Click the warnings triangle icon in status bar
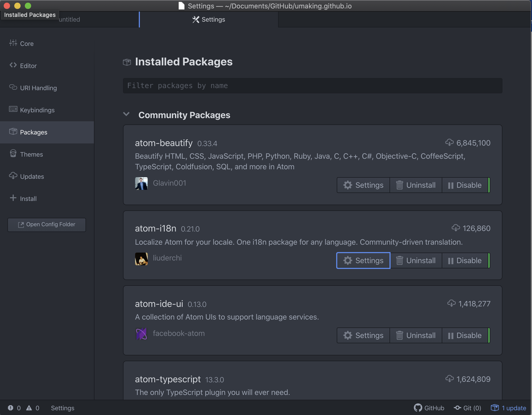 click(29, 408)
